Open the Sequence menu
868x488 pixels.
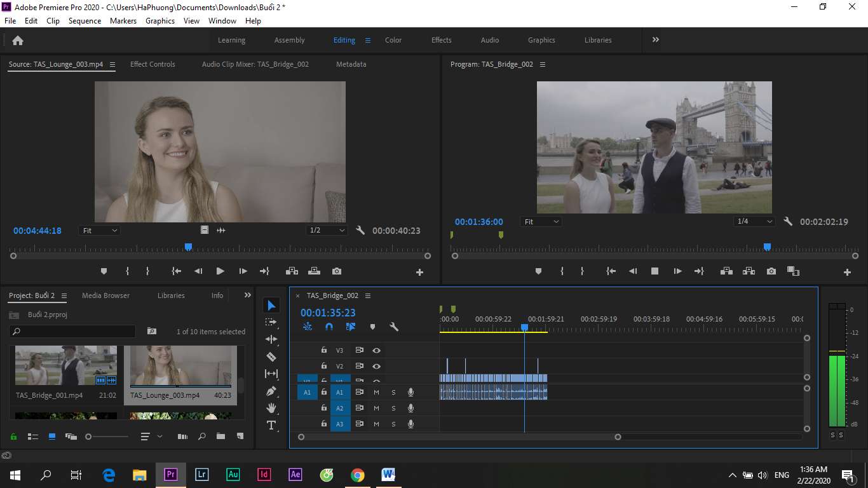pyautogui.click(x=85, y=21)
